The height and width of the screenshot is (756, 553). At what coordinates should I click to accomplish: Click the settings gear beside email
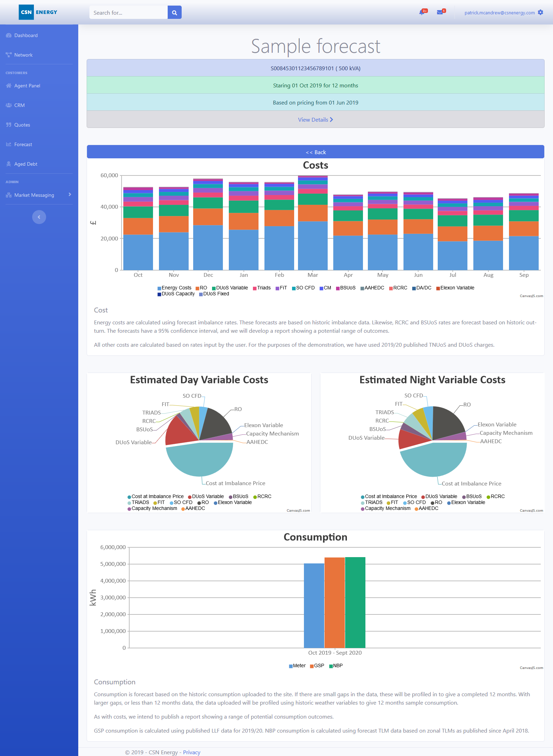click(540, 13)
